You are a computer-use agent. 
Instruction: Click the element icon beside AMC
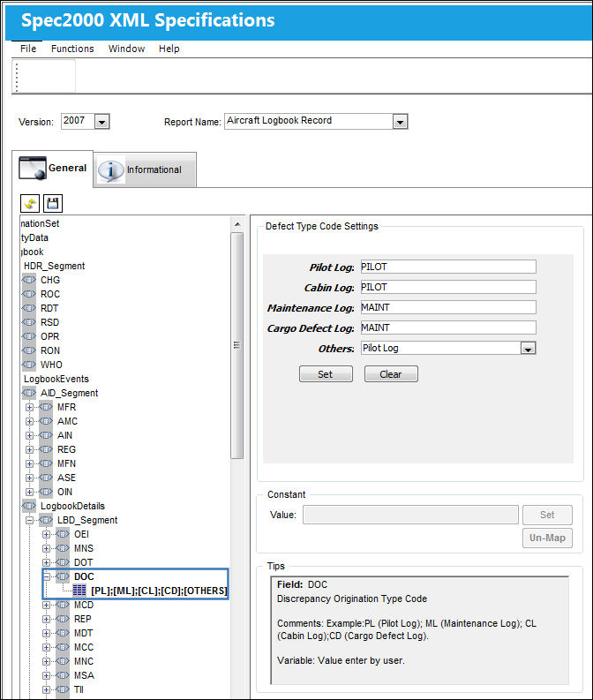(x=46, y=421)
